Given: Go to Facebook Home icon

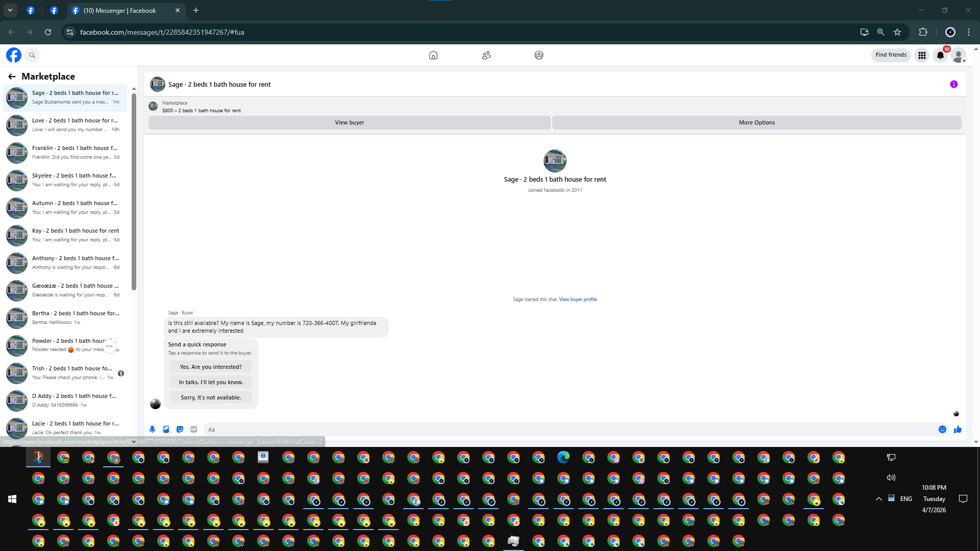Looking at the screenshot, I should tap(433, 55).
